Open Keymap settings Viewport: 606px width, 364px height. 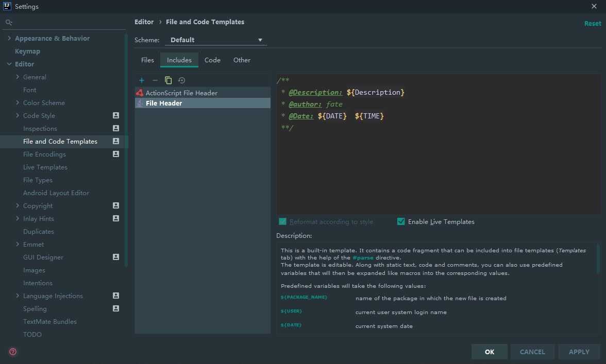point(27,51)
